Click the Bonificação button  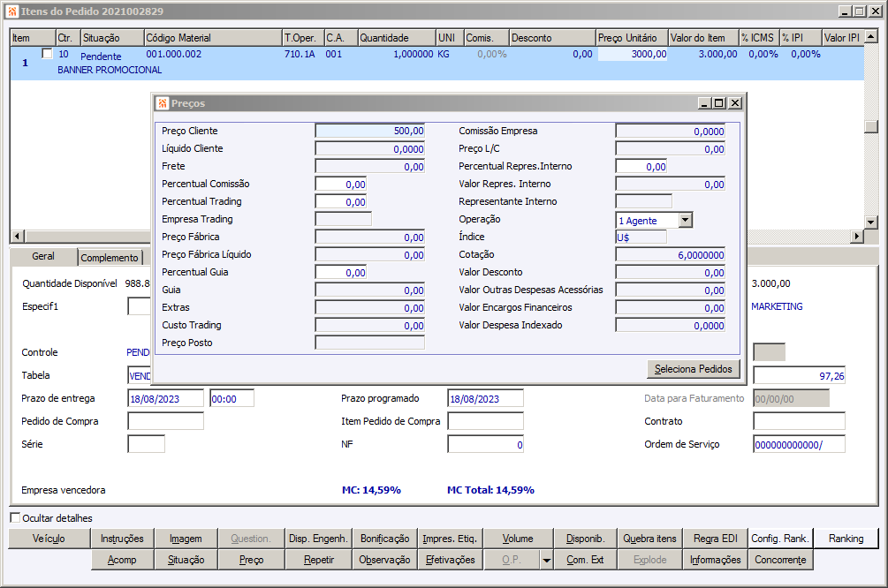coord(384,539)
